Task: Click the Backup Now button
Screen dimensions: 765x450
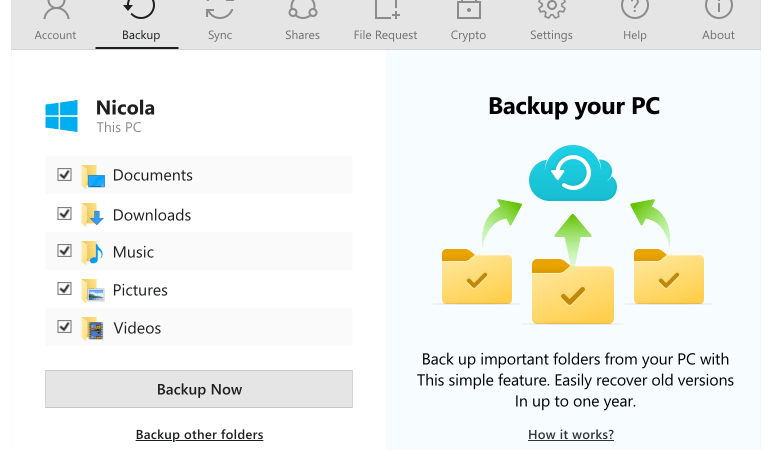Action: (x=199, y=389)
